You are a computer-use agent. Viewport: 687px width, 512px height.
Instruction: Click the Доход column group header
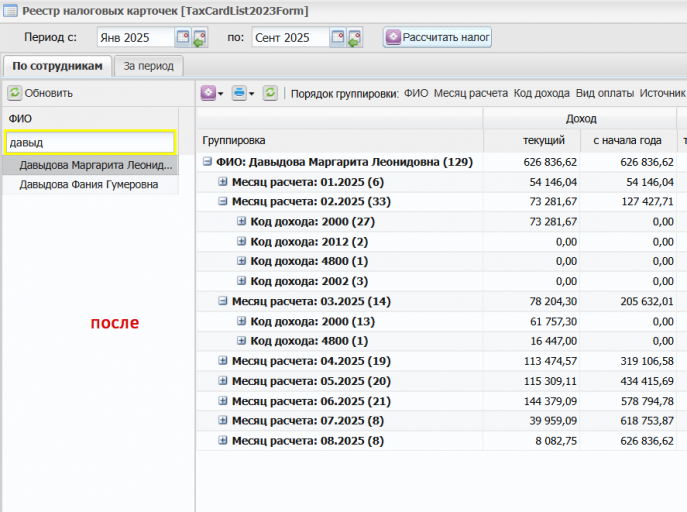coord(580,118)
